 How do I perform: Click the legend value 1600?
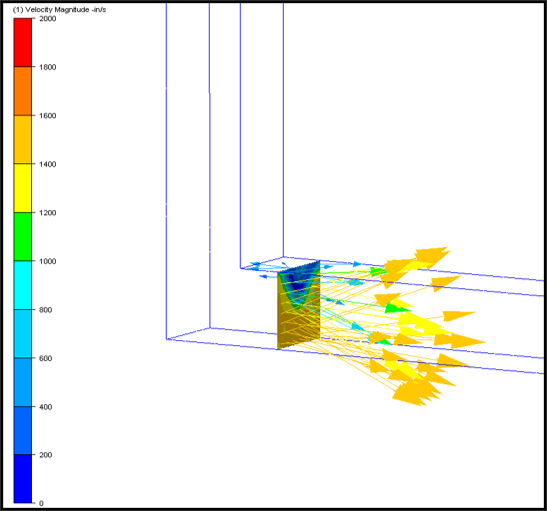47,115
